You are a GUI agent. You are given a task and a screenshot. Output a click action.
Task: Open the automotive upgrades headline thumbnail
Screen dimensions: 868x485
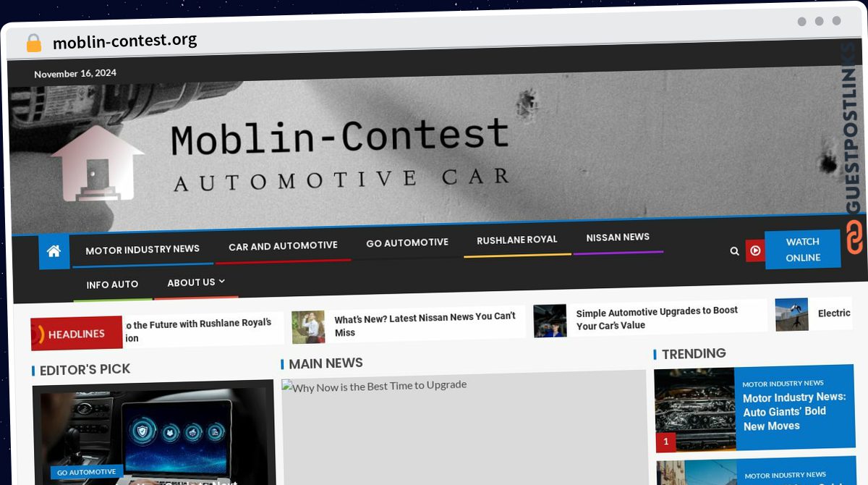pos(550,321)
